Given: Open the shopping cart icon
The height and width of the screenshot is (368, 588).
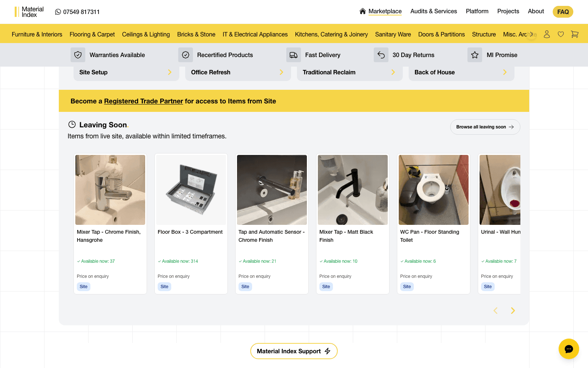Looking at the screenshot, I should 575,34.
